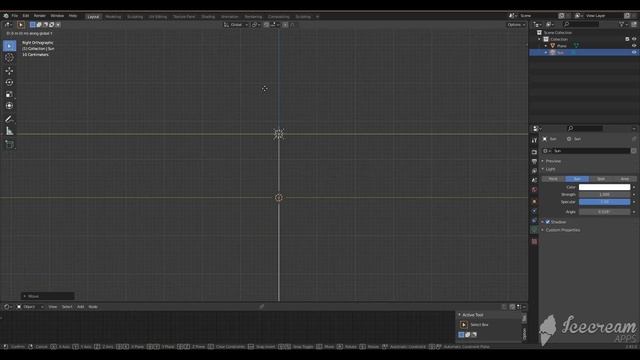This screenshot has width=640, height=360.
Task: Click the Sun light type button
Action: [x=577, y=179]
